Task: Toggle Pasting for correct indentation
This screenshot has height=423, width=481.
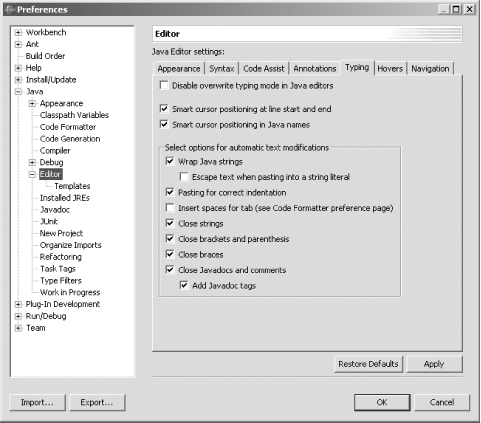Action: tap(170, 192)
